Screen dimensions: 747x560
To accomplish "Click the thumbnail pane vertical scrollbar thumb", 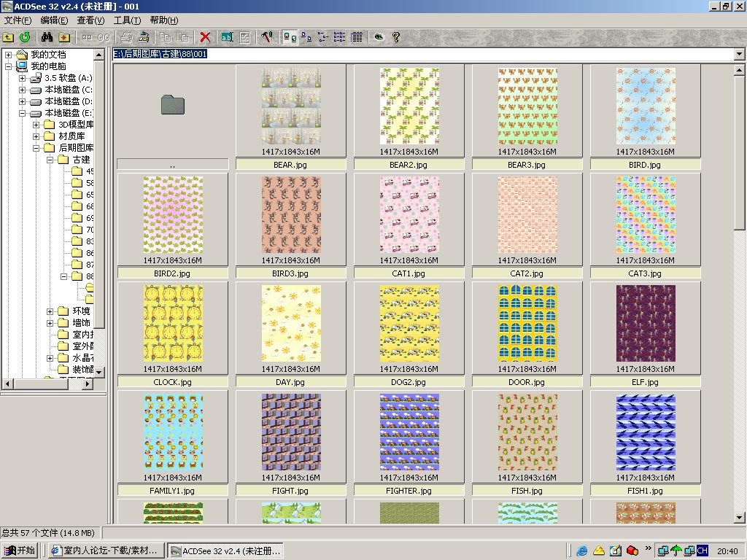I will tap(740, 152).
